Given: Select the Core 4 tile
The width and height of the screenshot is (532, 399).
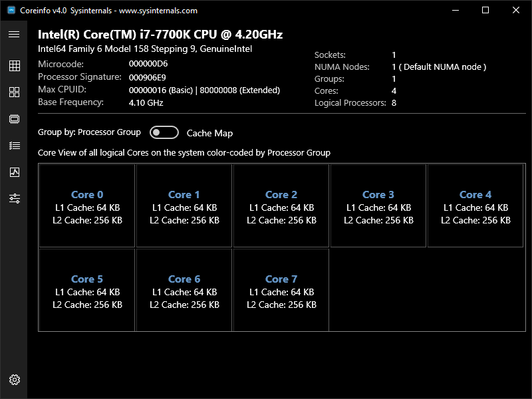Looking at the screenshot, I should coord(475,206).
